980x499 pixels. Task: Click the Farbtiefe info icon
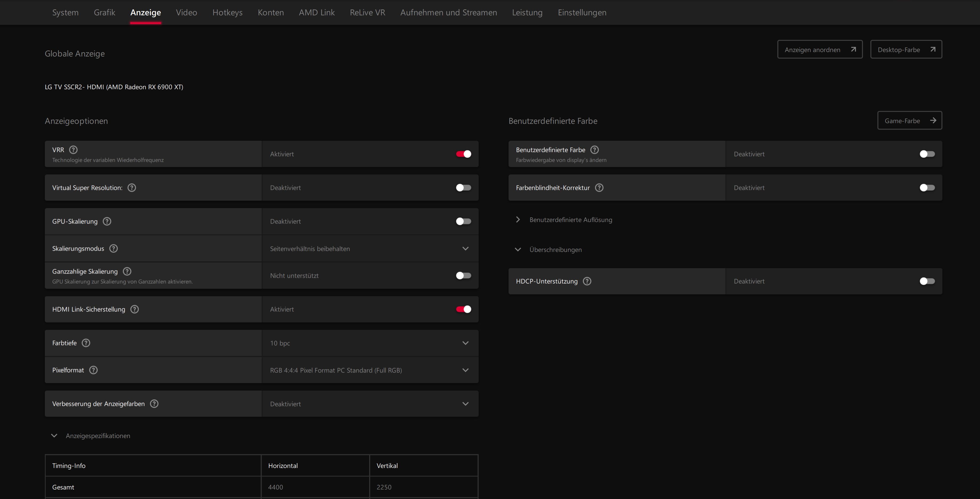click(86, 343)
